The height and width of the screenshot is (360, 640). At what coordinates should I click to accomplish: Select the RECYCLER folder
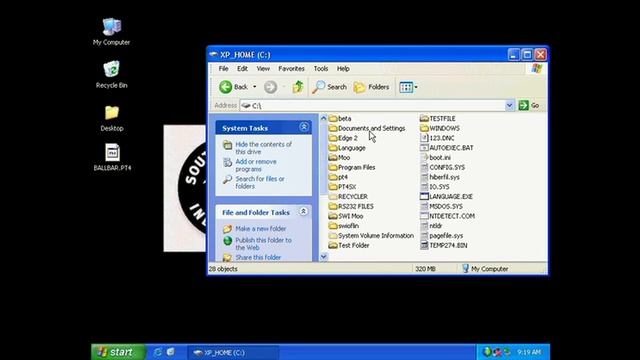(348, 197)
